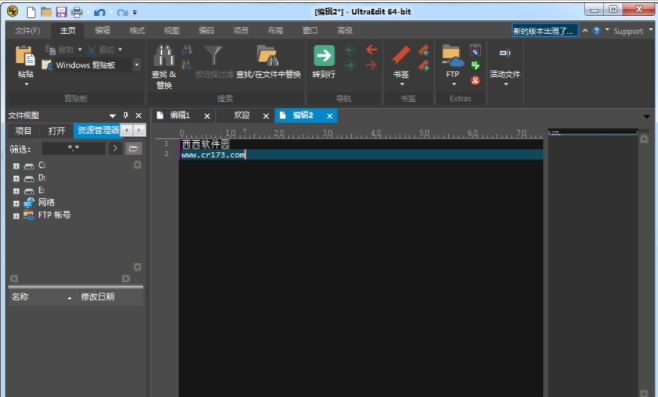The width and height of the screenshot is (658, 397).
Task: Click the green 转到行 arrow icon
Action: click(x=324, y=55)
